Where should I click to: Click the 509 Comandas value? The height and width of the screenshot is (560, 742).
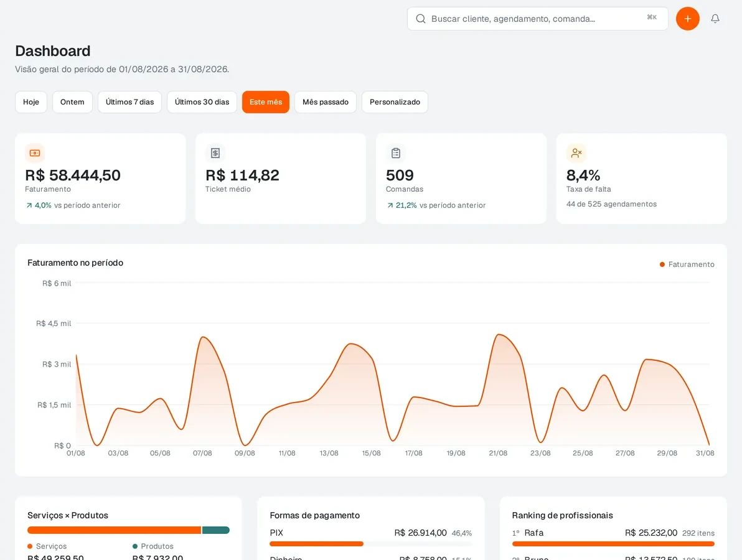tap(400, 175)
